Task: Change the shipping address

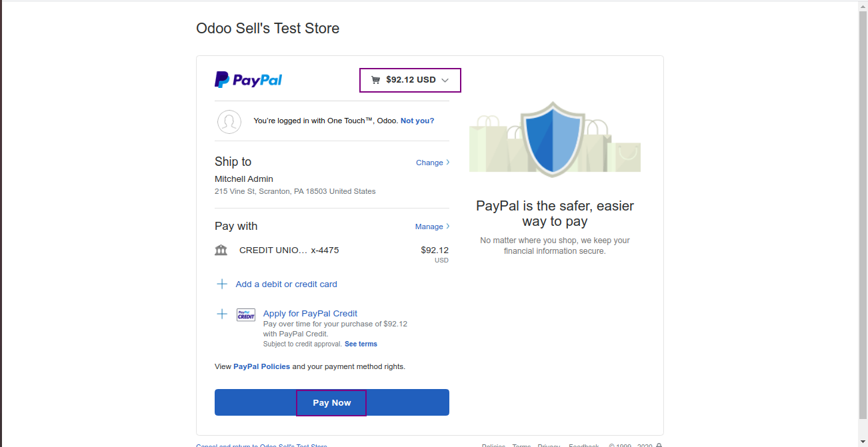Action: tap(429, 163)
